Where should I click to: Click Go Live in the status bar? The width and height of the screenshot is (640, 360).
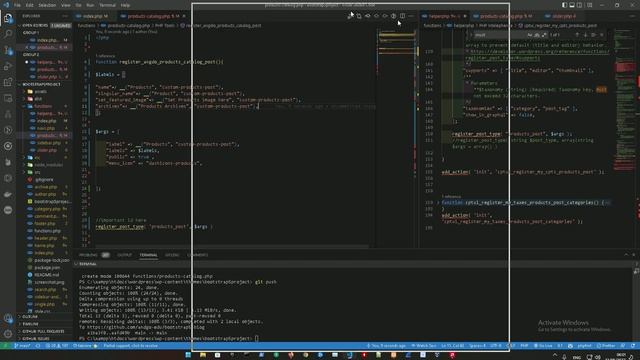coord(543,346)
